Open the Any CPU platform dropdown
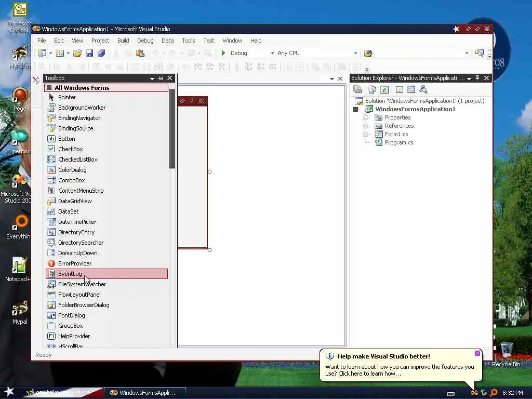532x399 pixels. click(x=355, y=53)
